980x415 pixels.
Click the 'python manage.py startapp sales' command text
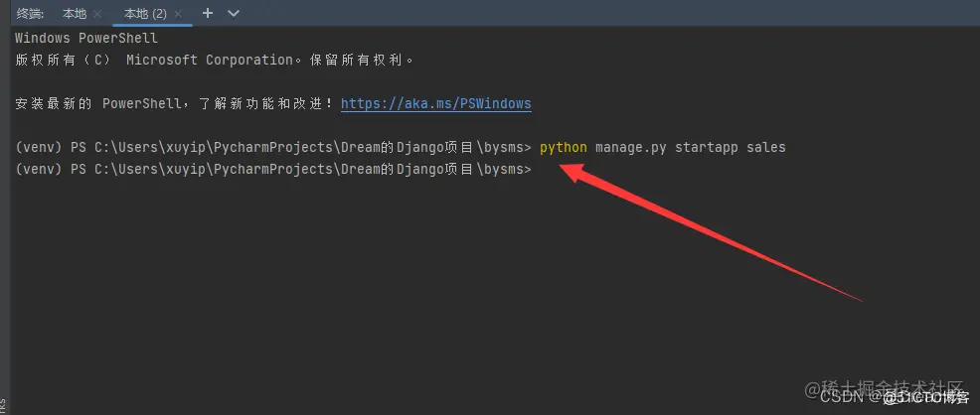[x=663, y=148]
